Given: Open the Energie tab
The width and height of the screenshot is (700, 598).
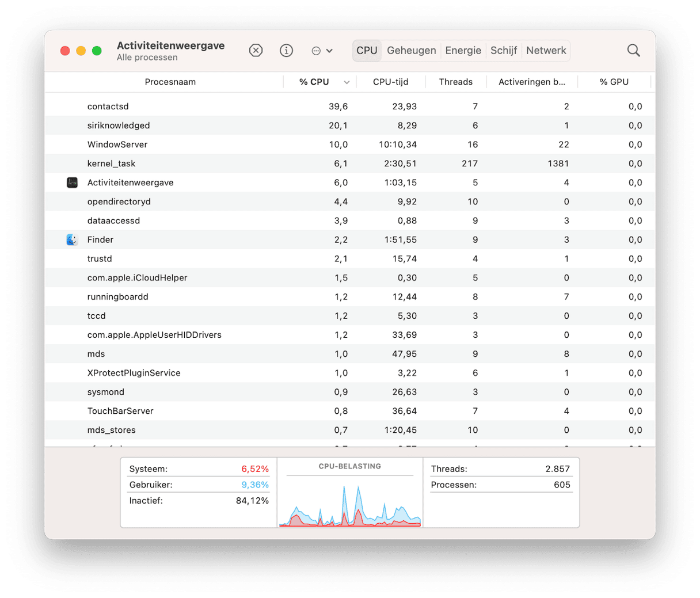Looking at the screenshot, I should click(463, 51).
